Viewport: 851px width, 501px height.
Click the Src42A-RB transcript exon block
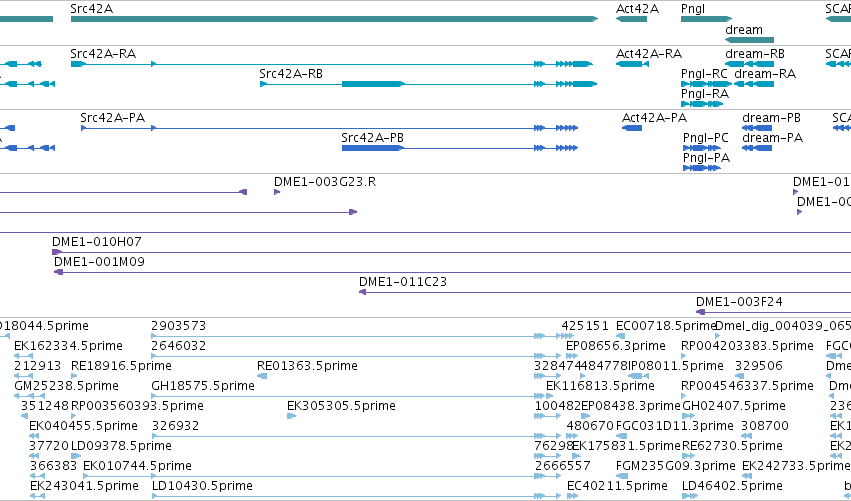tap(373, 84)
